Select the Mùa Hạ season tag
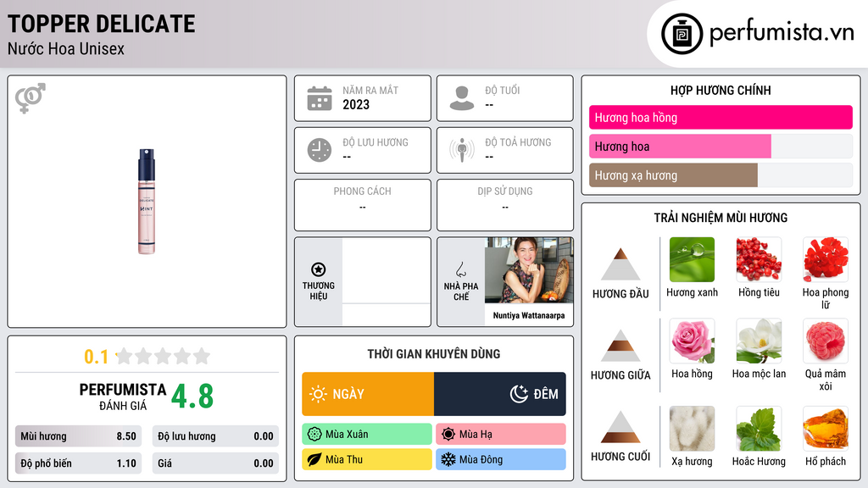Image resolution: width=868 pixels, height=488 pixels. (501, 434)
